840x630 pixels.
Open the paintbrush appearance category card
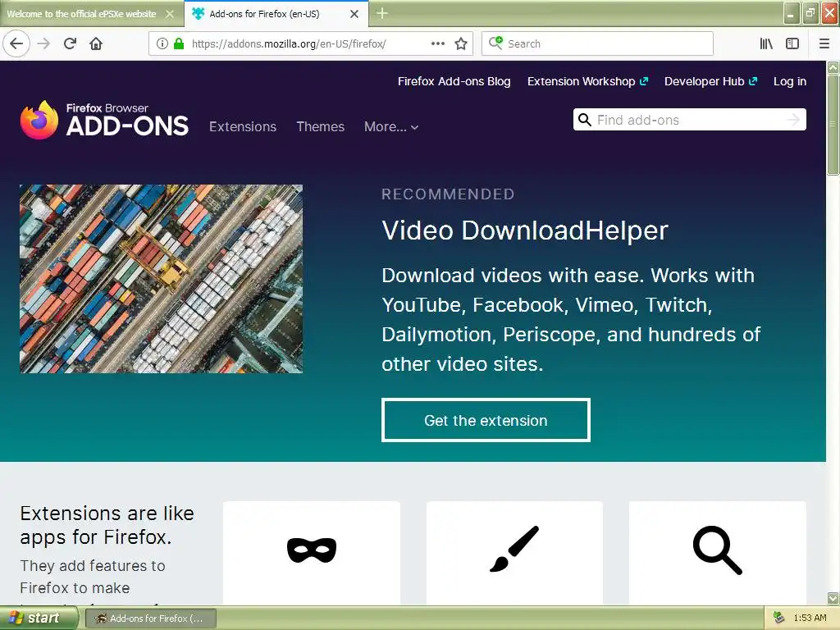514,552
